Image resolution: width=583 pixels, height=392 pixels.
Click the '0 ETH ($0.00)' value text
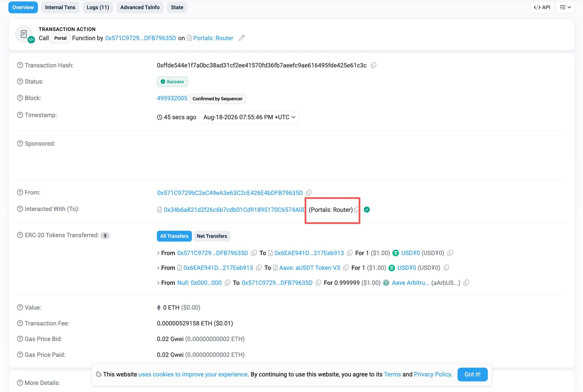182,308
